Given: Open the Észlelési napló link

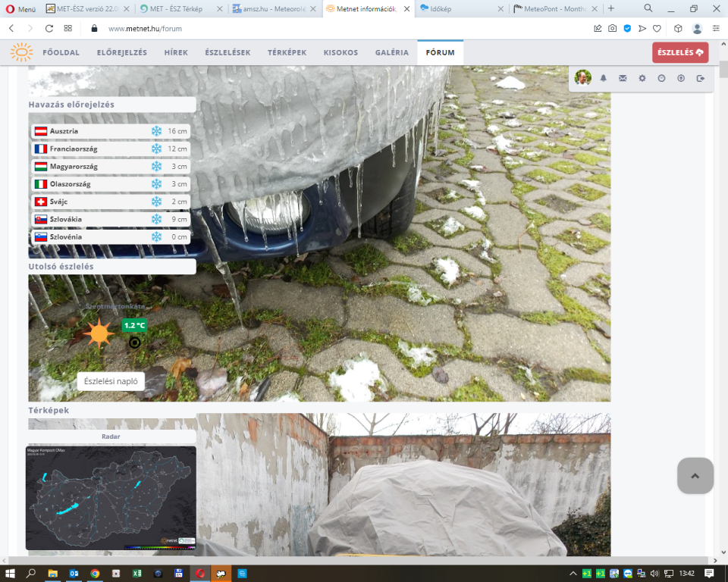Looking at the screenshot, I should point(111,381).
